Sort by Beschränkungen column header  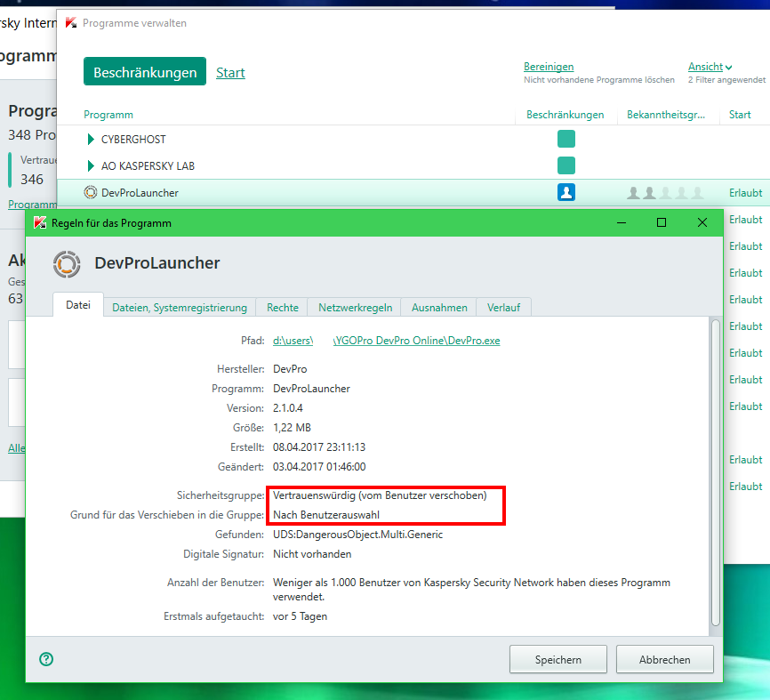565,115
